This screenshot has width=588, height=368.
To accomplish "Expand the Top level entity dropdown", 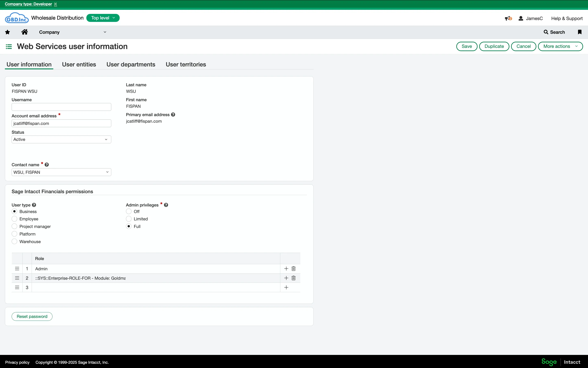I will coord(103,18).
